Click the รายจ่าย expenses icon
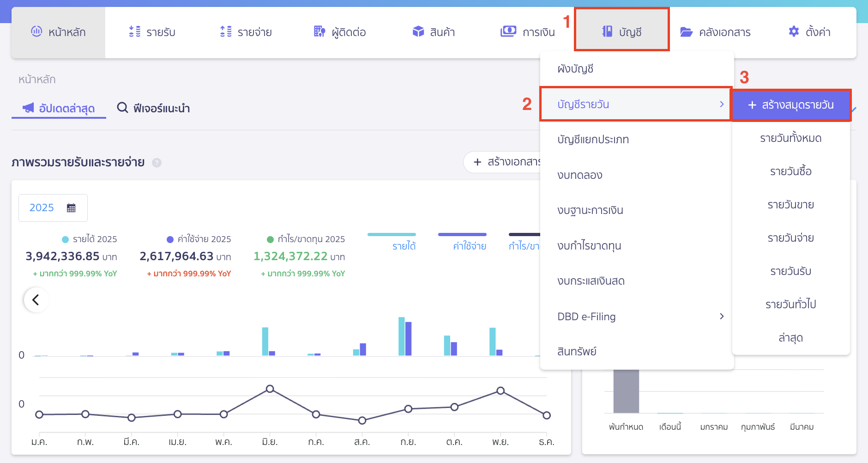This screenshot has height=463, width=868. click(x=226, y=31)
